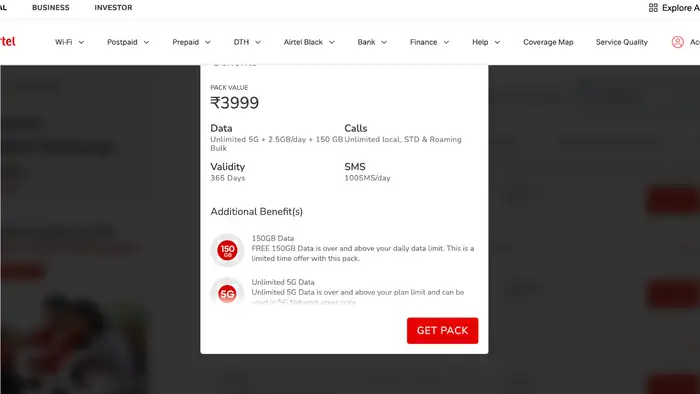Viewport: 700px width, 394px height.
Task: Click the ₹3999 pack value text
Action: pyautogui.click(x=234, y=103)
